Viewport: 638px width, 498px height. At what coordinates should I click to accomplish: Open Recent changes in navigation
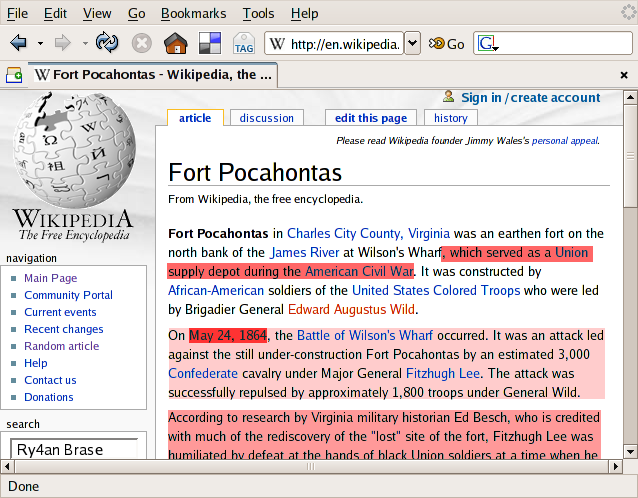pyautogui.click(x=63, y=329)
